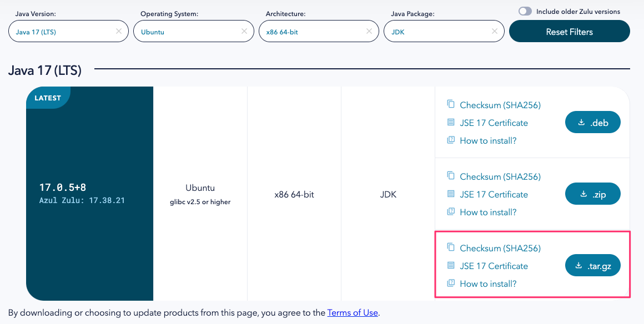
Task: Open Checksum (SHA256) link for .deb
Action: point(500,105)
